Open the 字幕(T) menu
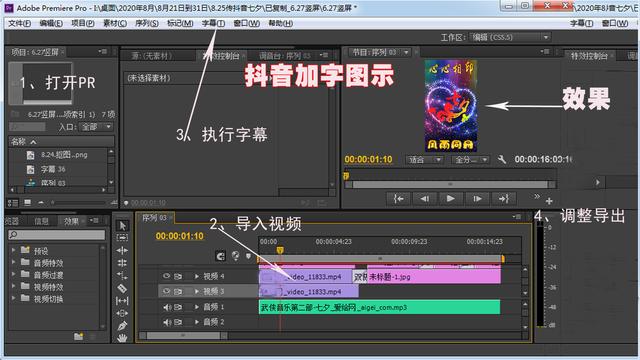The image size is (640, 360). 213,23
